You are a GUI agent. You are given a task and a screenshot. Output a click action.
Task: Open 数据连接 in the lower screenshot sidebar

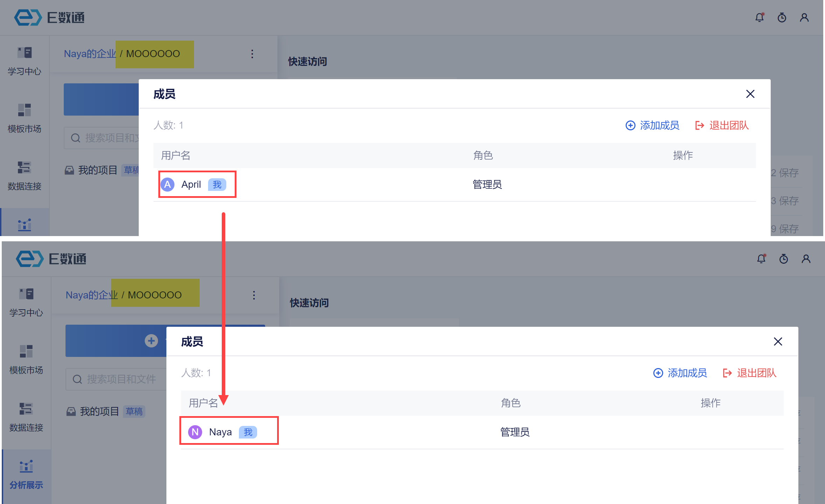tap(26, 417)
